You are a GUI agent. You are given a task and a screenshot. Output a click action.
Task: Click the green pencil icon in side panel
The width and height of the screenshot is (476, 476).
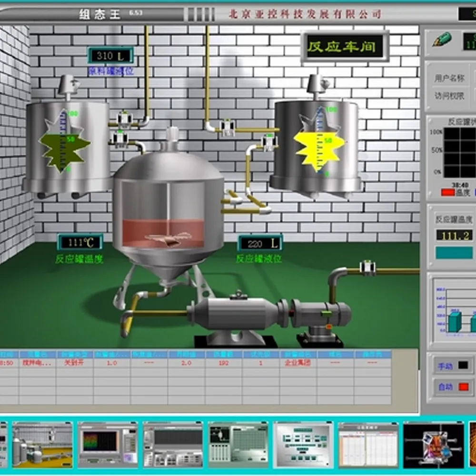tap(441, 40)
